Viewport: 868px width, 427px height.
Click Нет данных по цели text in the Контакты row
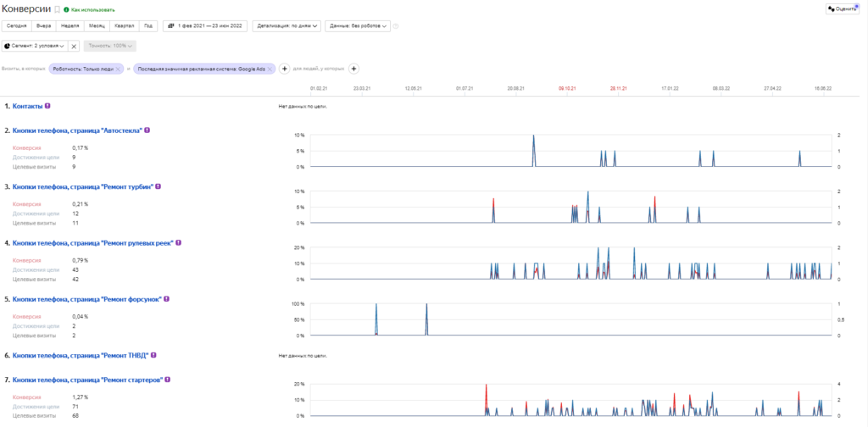[303, 106]
